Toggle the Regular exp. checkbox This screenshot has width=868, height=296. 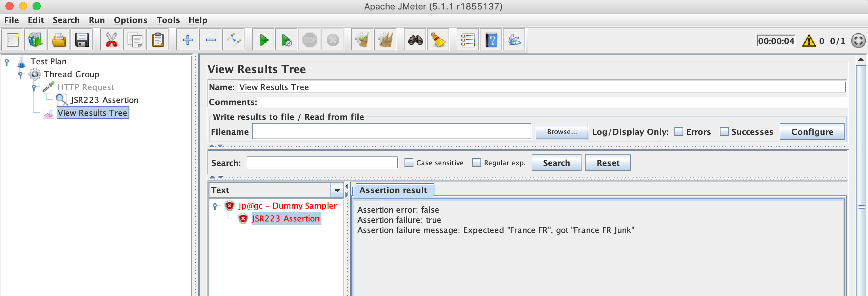coord(477,163)
